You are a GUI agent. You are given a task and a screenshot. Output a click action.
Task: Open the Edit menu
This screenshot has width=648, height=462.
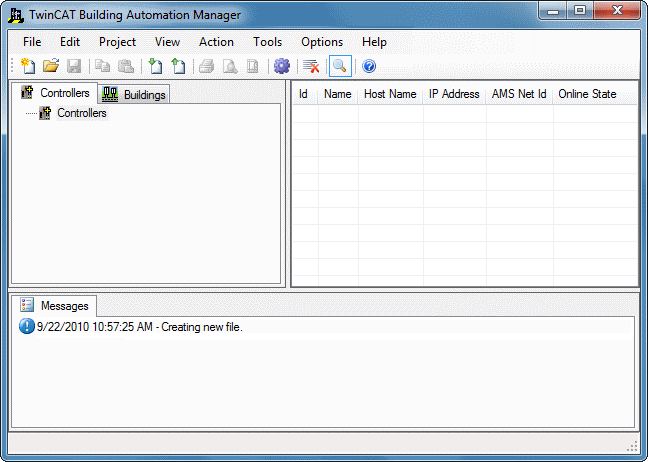[x=70, y=42]
